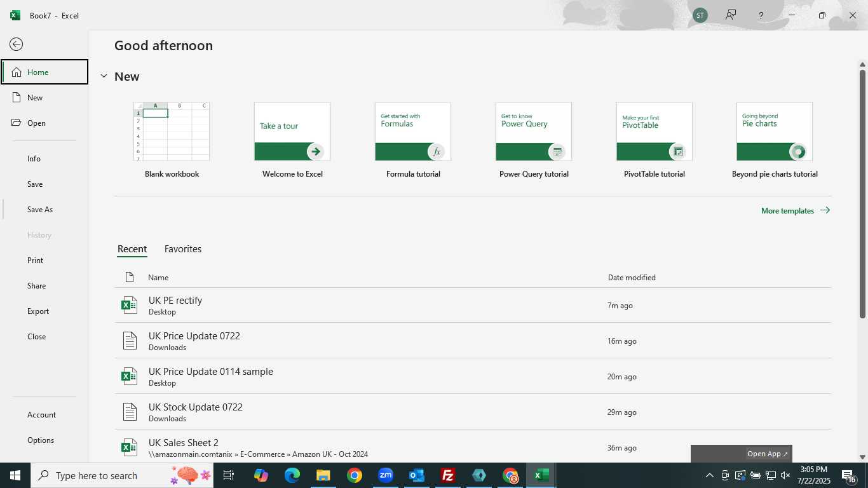The width and height of the screenshot is (868, 488).
Task: Click the vertical scrollbar thumb
Action: pos(862,194)
